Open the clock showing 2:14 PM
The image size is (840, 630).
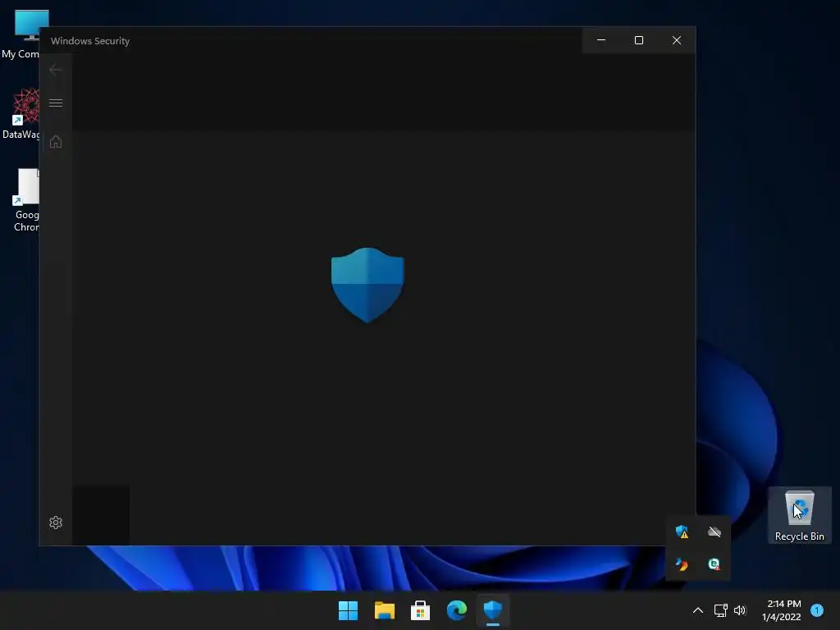[782, 610]
